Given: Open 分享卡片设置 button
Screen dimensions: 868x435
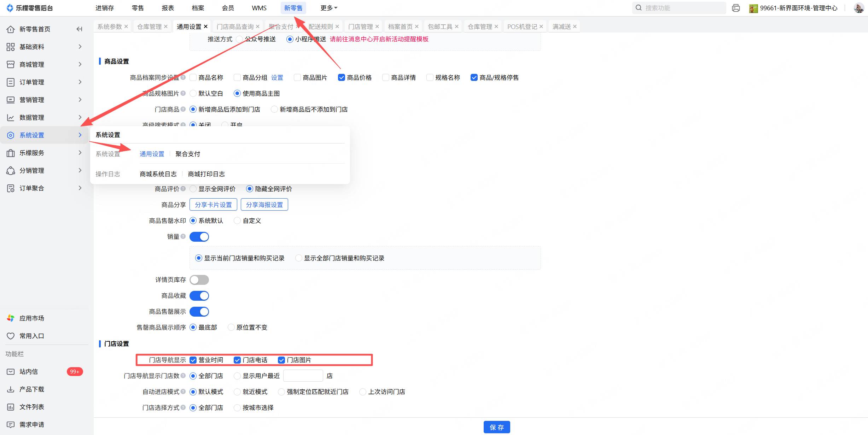Looking at the screenshot, I should [x=213, y=205].
